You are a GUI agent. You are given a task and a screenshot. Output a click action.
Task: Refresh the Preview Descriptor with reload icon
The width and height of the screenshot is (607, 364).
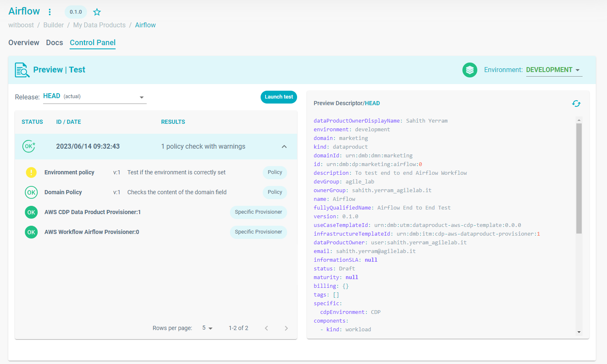(x=576, y=104)
